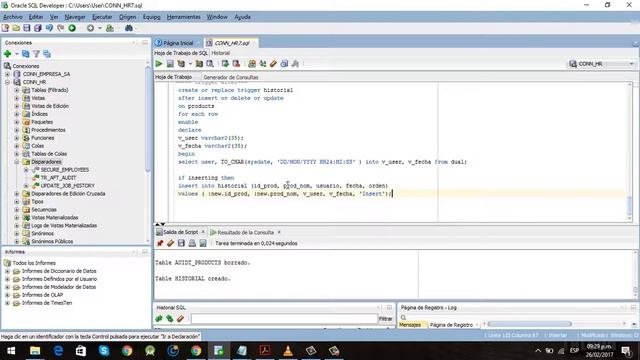Open dropdown arrow next to New Connection plus
The image size is (640, 360).
17,53
